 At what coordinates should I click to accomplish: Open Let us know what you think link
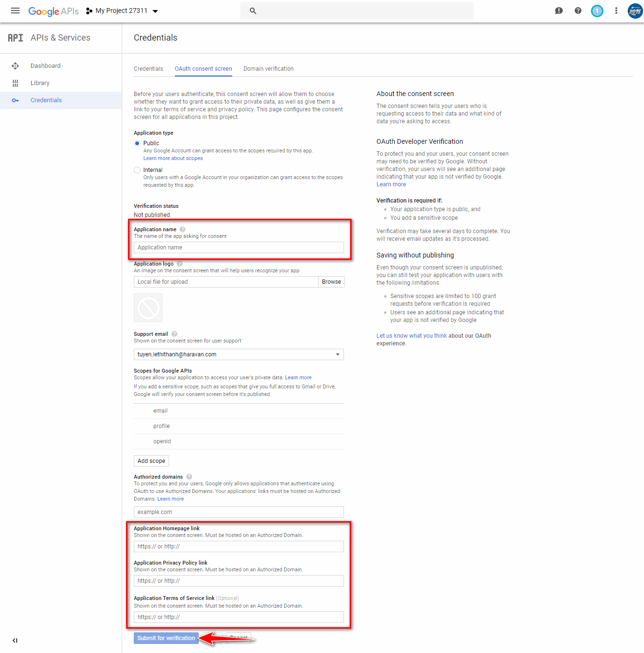412,336
